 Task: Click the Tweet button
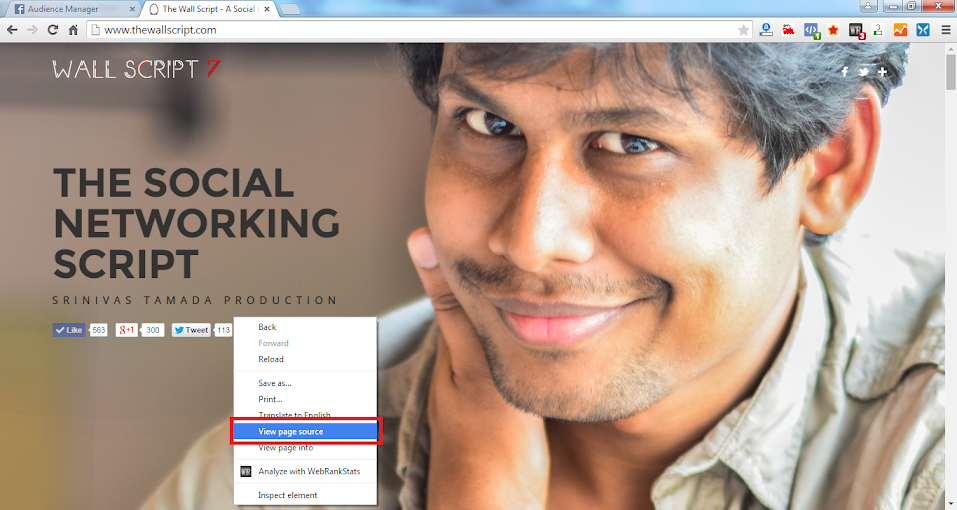coord(192,330)
